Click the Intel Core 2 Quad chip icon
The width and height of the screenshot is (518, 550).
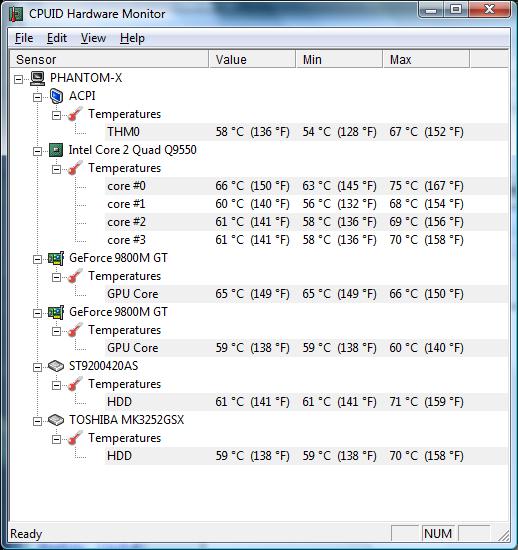click(56, 150)
